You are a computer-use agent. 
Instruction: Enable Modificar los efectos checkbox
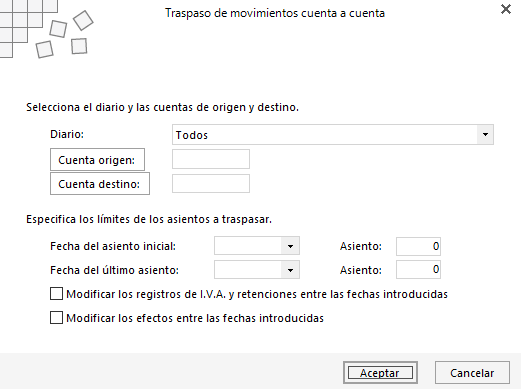(56, 318)
